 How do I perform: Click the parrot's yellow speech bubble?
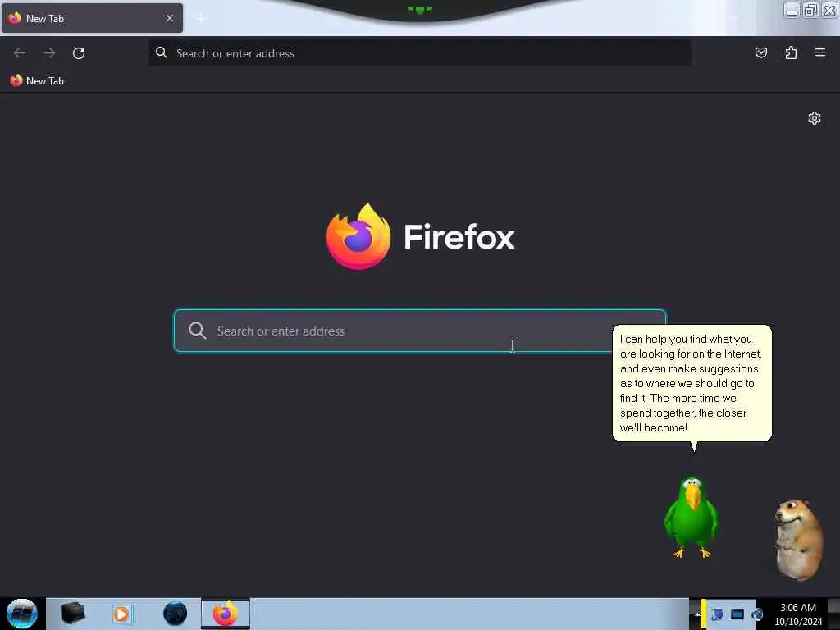(x=692, y=383)
